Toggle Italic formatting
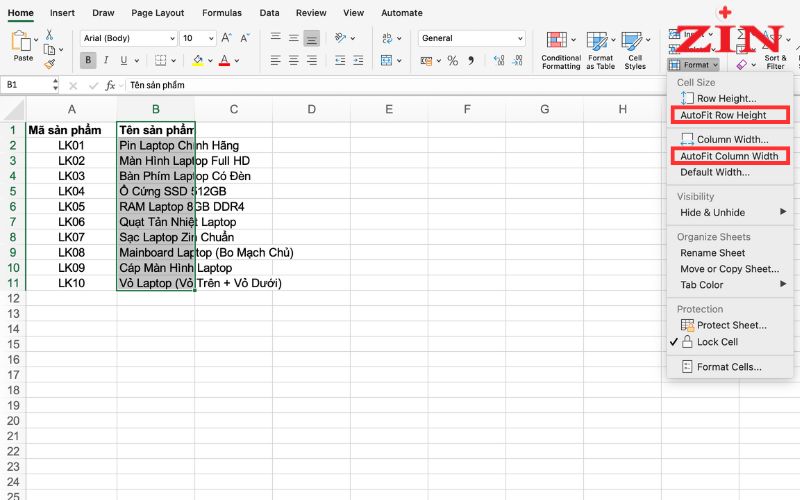Image resolution: width=800 pixels, height=500 pixels. tap(106, 60)
